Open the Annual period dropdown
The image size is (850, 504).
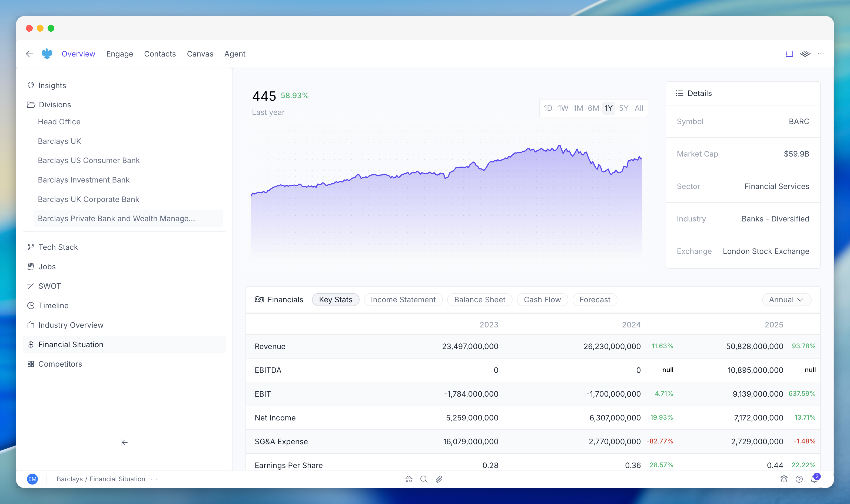pyautogui.click(x=786, y=300)
